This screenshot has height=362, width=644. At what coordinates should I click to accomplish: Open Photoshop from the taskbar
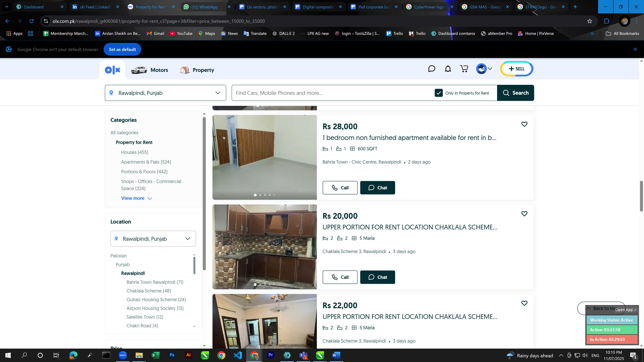172,355
